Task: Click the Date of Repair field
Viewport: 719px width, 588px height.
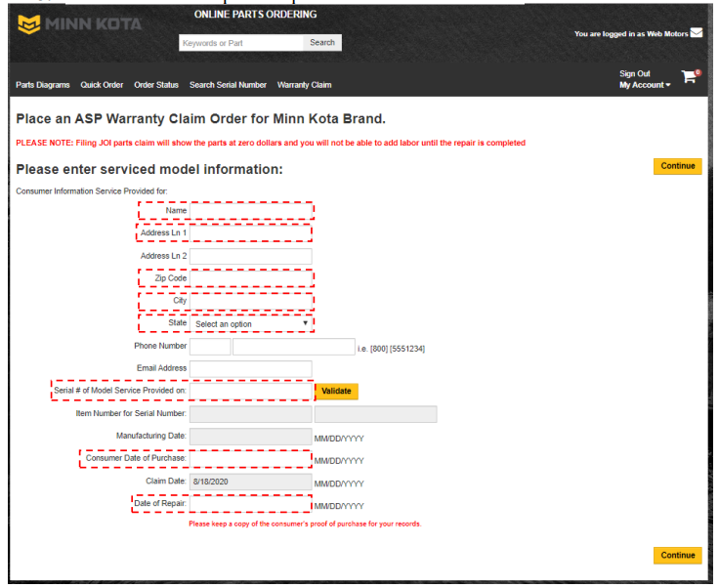Action: [251, 504]
